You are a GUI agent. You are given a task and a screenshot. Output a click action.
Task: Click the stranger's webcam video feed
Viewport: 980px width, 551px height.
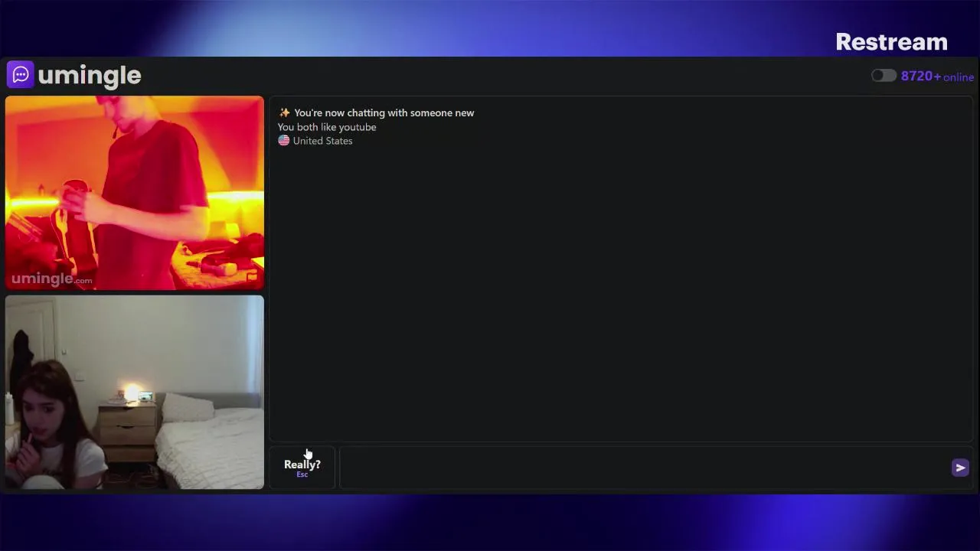point(135,193)
